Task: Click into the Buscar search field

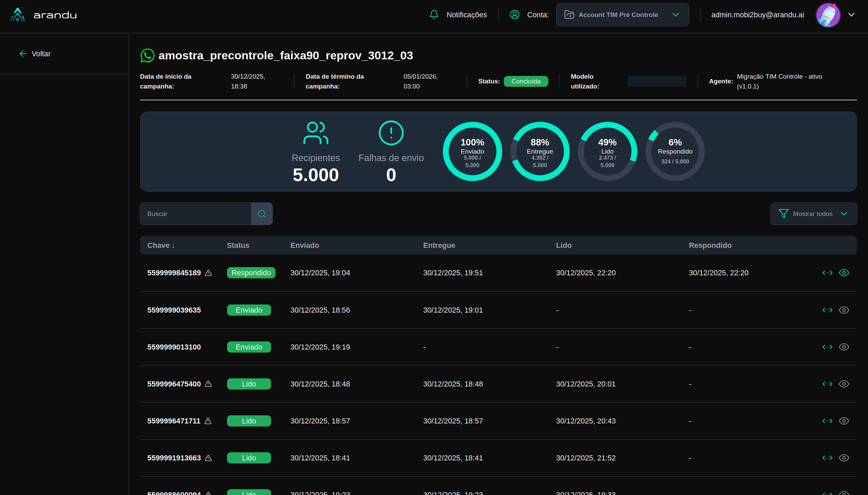Action: click(196, 214)
